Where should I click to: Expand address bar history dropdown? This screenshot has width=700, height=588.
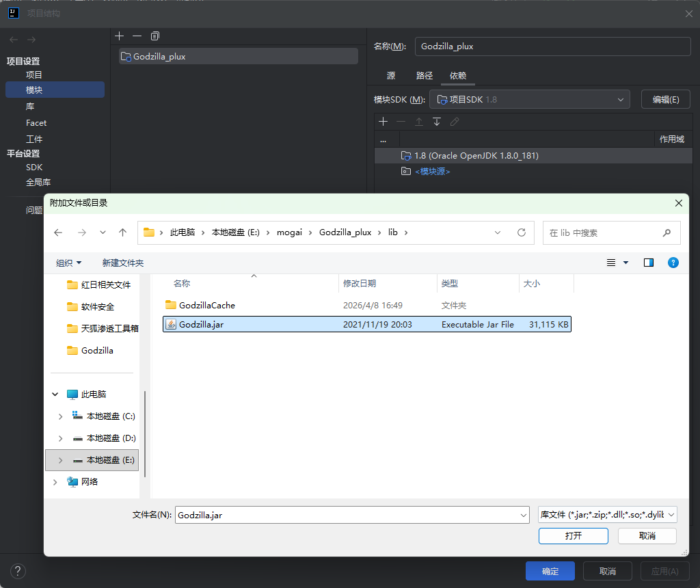click(x=498, y=232)
